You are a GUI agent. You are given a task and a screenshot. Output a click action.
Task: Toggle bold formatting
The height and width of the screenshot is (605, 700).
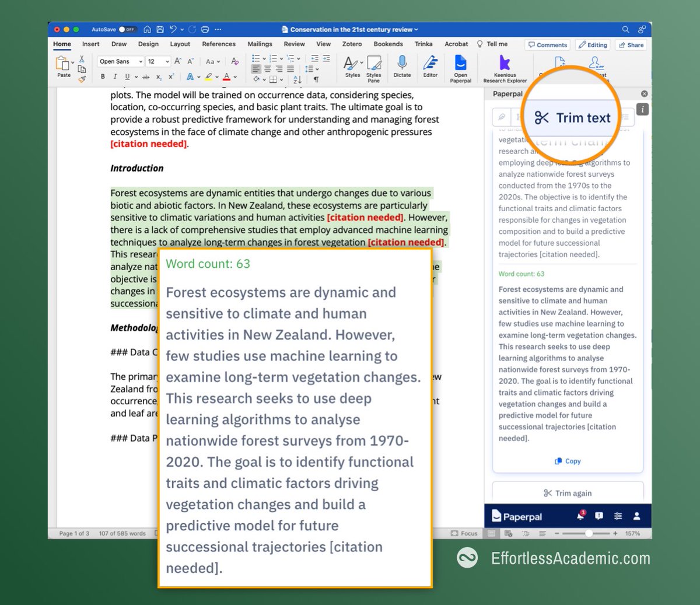pos(103,76)
